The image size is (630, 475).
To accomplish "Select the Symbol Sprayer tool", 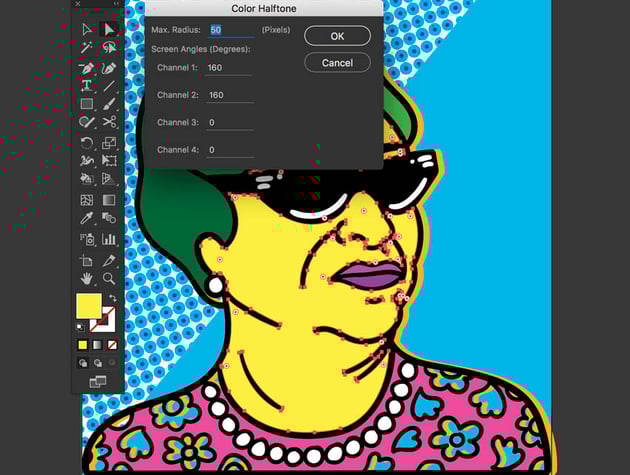I will (87, 239).
